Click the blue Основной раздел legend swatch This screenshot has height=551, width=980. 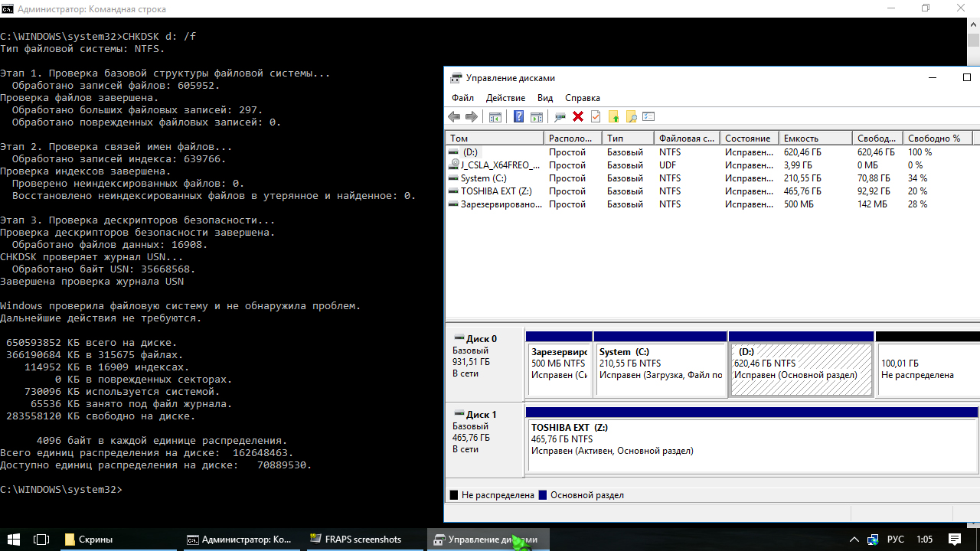[x=543, y=495]
